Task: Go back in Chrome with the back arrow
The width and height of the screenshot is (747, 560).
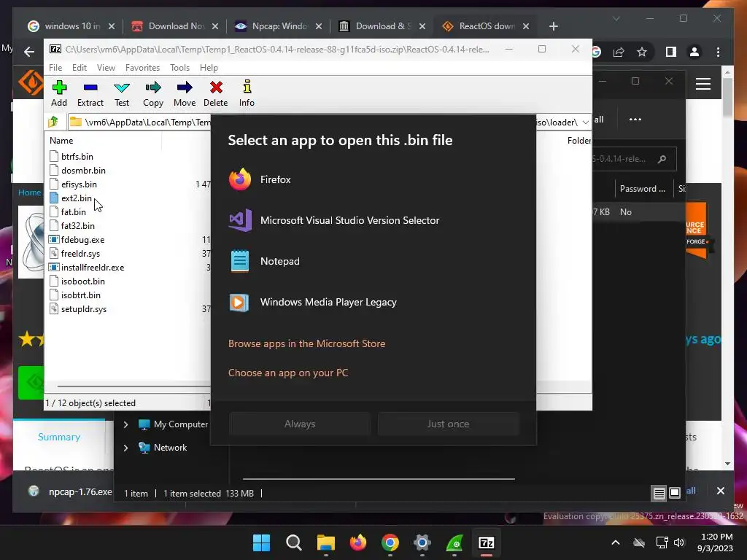Action: [29, 52]
